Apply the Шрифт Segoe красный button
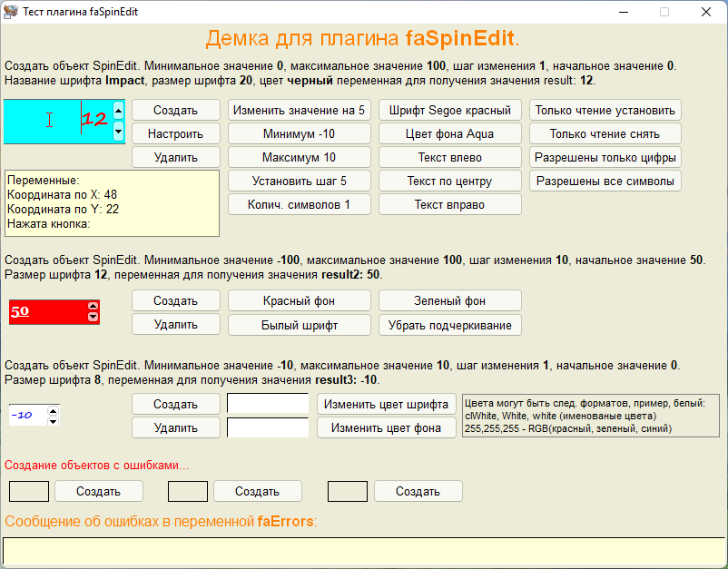 [x=449, y=110]
